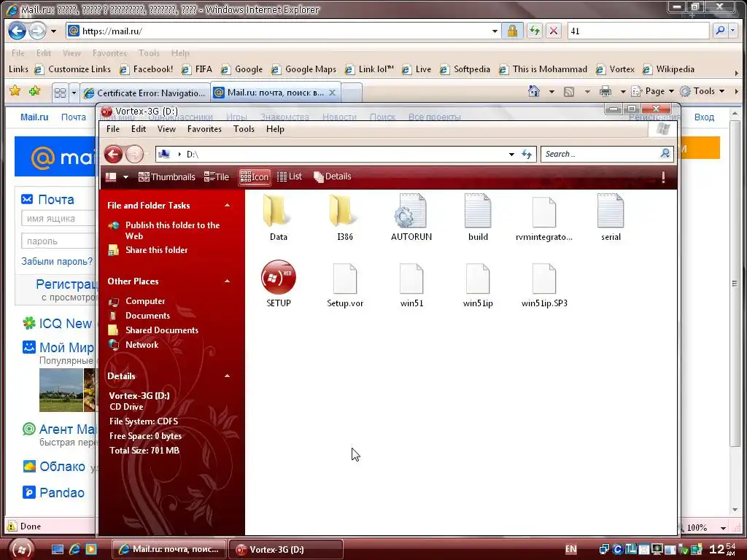The height and width of the screenshot is (560, 747).
Task: Click the IE refresh button
Action: tap(535, 31)
